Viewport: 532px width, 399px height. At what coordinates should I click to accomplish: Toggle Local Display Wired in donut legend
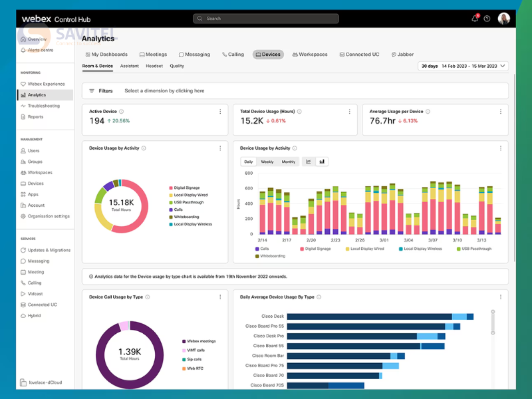pos(188,195)
